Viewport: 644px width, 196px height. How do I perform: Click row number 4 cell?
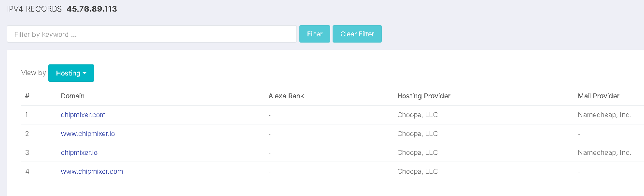click(27, 171)
